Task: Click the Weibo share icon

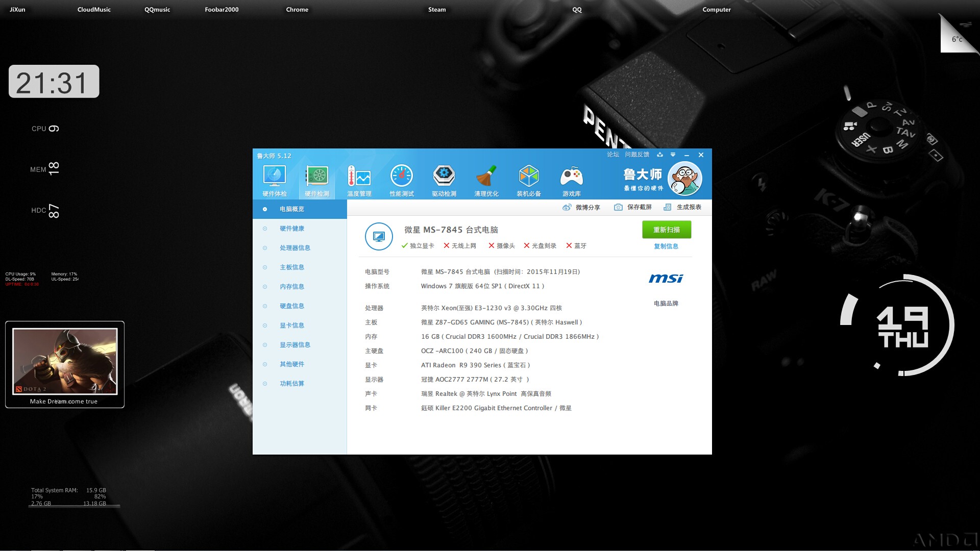Action: pyautogui.click(x=567, y=207)
